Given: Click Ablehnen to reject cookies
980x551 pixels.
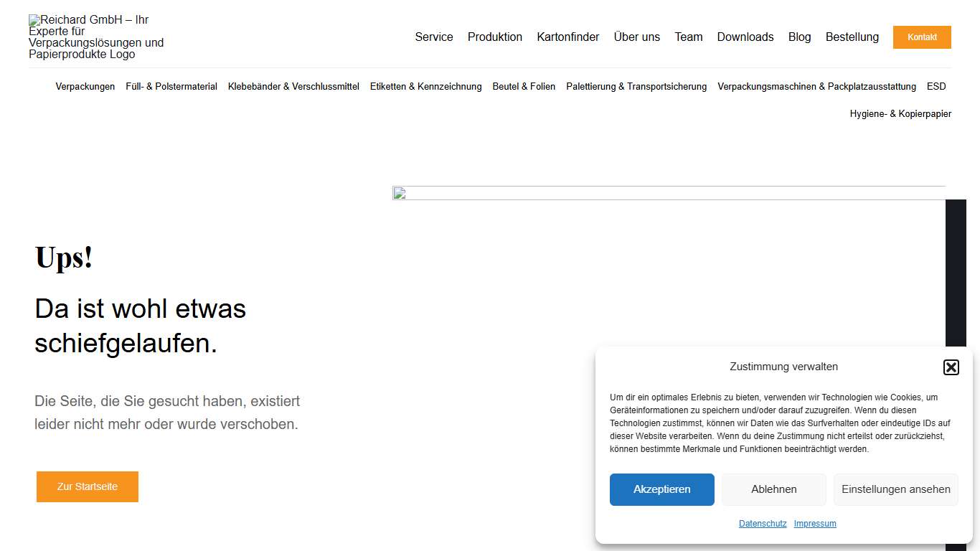Looking at the screenshot, I should pyautogui.click(x=773, y=489).
